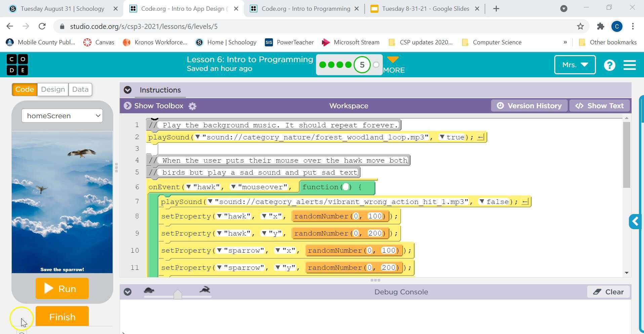Switch to Data mode
This screenshot has width=644, height=334.
point(80,89)
